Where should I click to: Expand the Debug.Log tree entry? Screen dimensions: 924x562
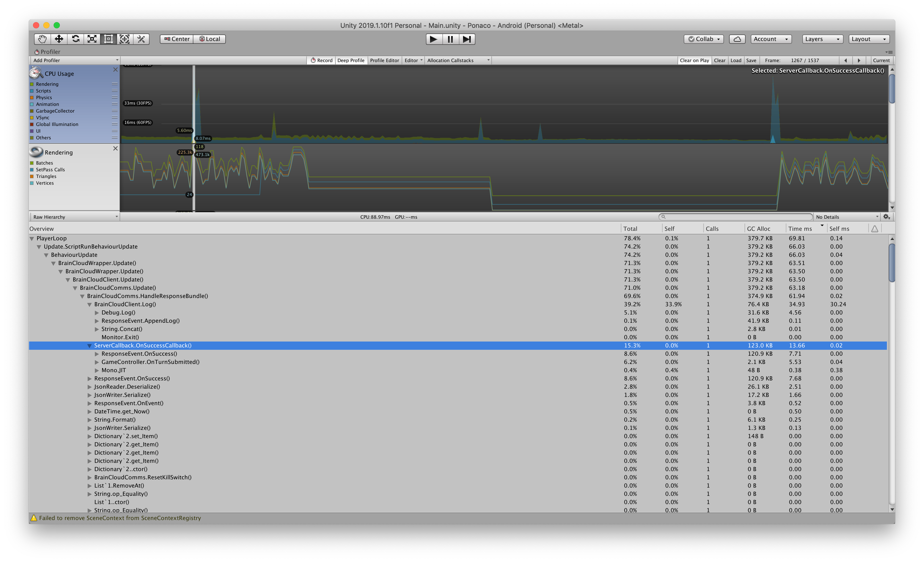pos(97,312)
